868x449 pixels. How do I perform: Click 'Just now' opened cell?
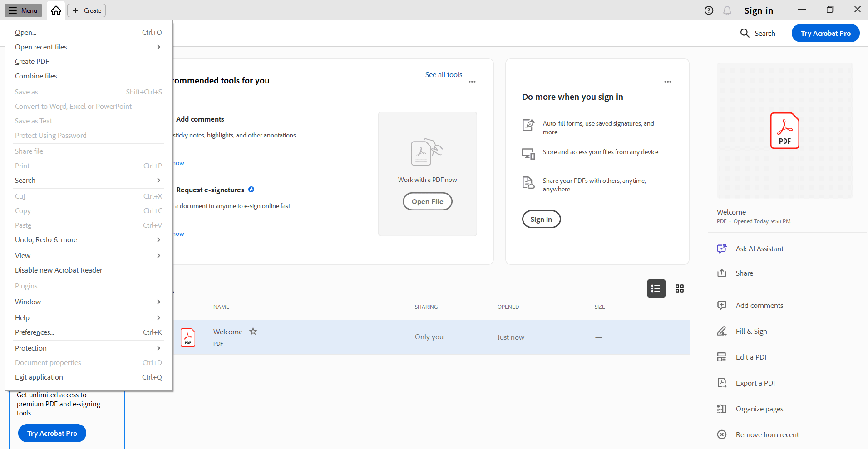(511, 337)
